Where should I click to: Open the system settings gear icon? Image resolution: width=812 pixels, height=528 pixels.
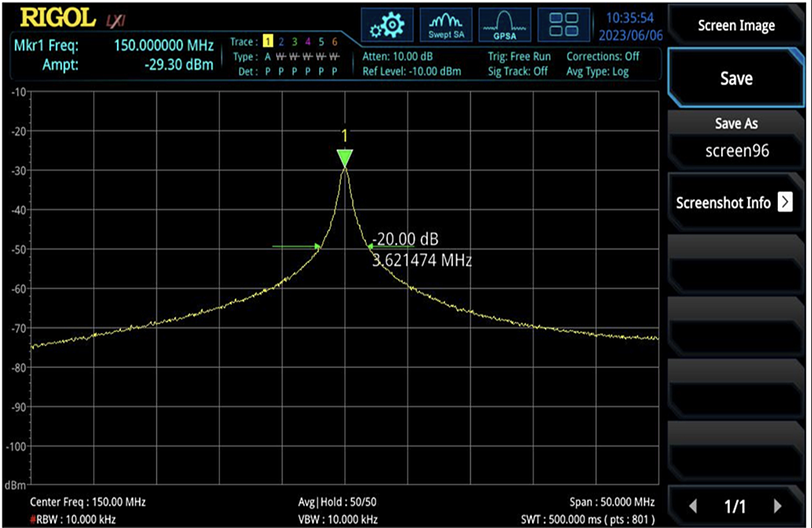pyautogui.click(x=387, y=25)
